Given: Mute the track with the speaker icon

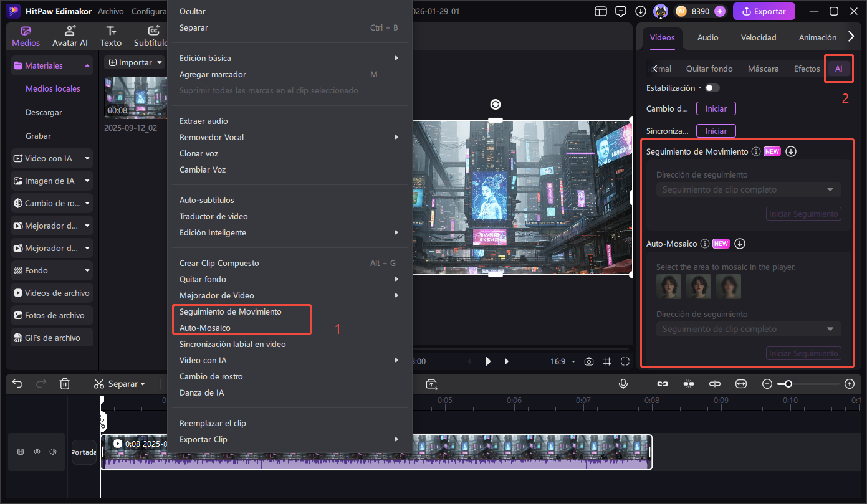Looking at the screenshot, I should [53, 452].
